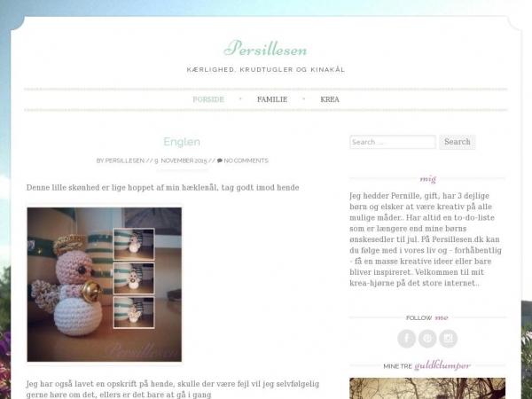Screen dimensions: 532x399
Task: Click the top small angel inset photo
Action: point(134,245)
